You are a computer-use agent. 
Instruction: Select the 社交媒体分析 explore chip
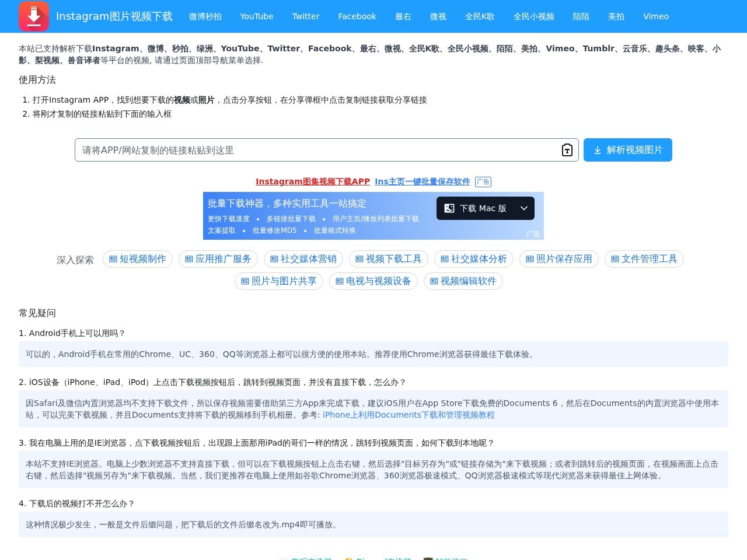point(474,259)
